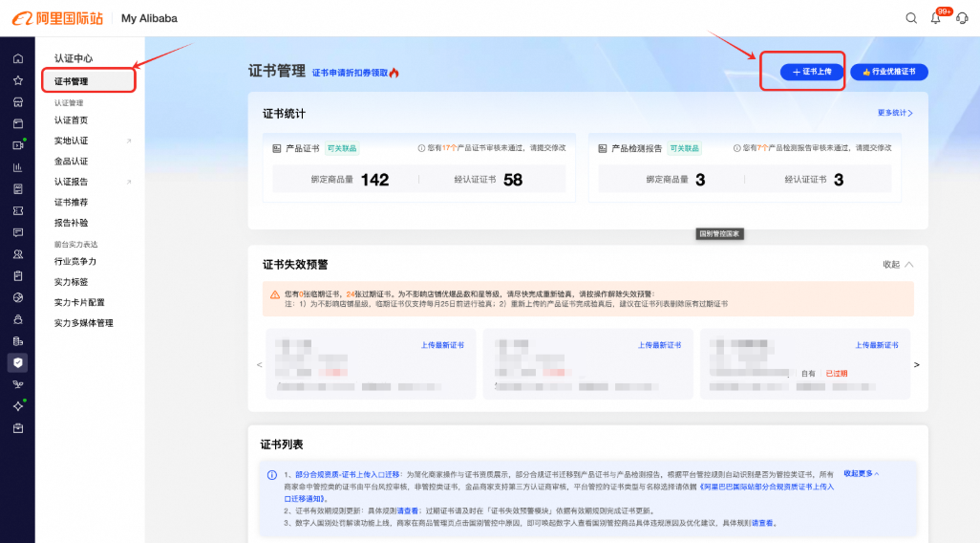This screenshot has height=543, width=980.
Task: Open 更多统计 link
Action: point(895,113)
